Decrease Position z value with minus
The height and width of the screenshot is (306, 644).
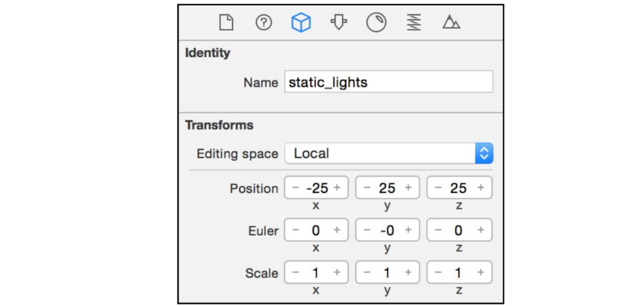(x=438, y=188)
